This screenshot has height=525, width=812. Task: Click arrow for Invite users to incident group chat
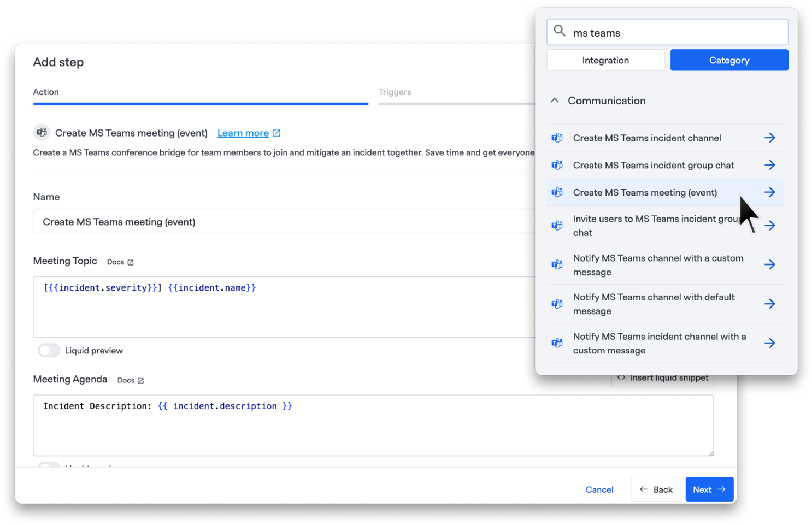(770, 226)
